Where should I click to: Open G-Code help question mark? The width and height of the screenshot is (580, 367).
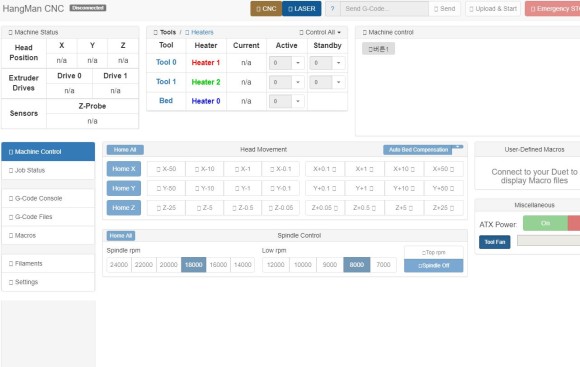pos(333,9)
